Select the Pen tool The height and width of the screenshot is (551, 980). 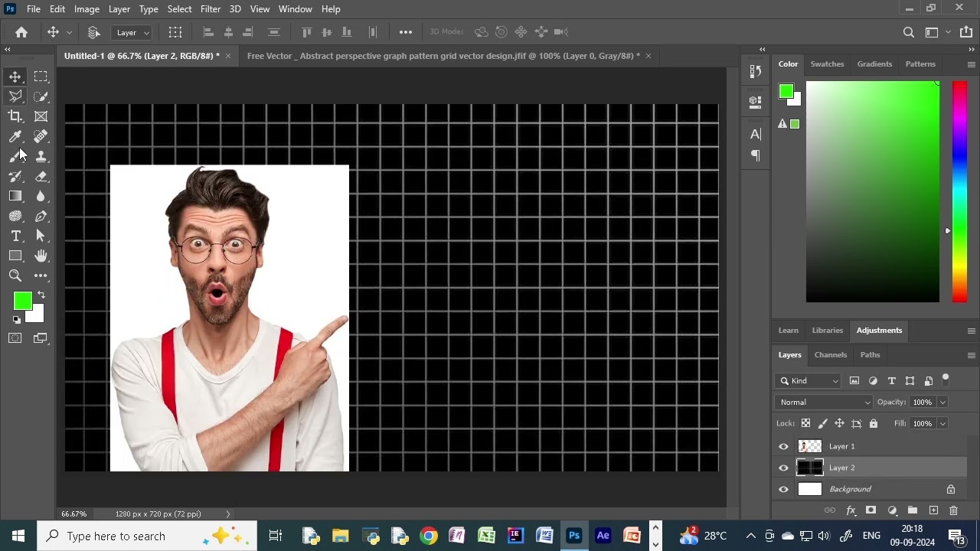(41, 216)
